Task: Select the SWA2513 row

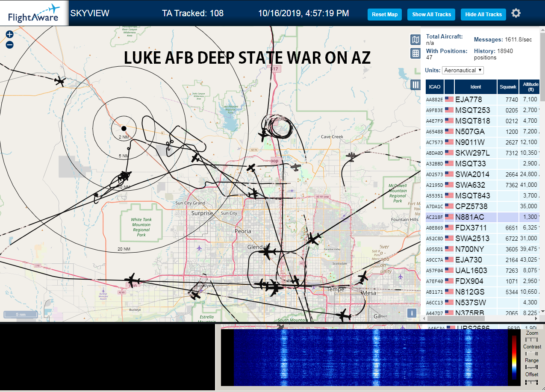Action: (483, 238)
